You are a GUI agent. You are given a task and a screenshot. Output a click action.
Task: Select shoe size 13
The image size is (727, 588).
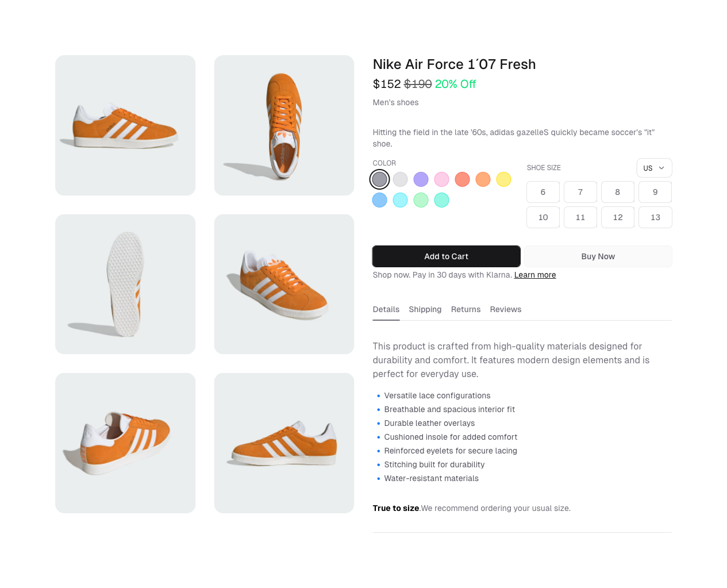tap(655, 217)
